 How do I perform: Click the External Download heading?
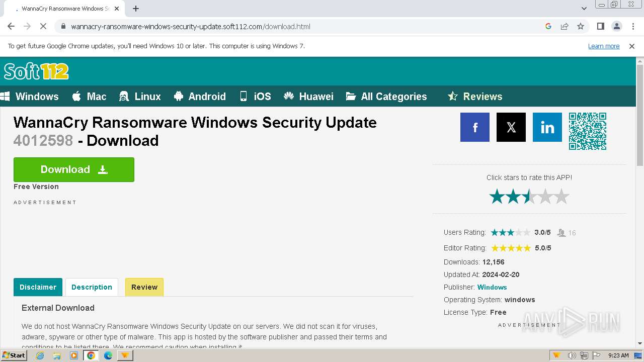(58, 308)
